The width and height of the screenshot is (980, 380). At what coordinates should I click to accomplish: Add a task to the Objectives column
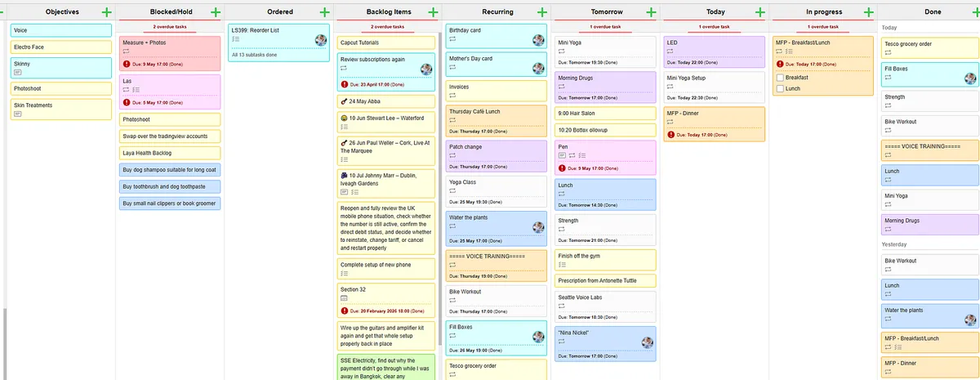tap(106, 12)
